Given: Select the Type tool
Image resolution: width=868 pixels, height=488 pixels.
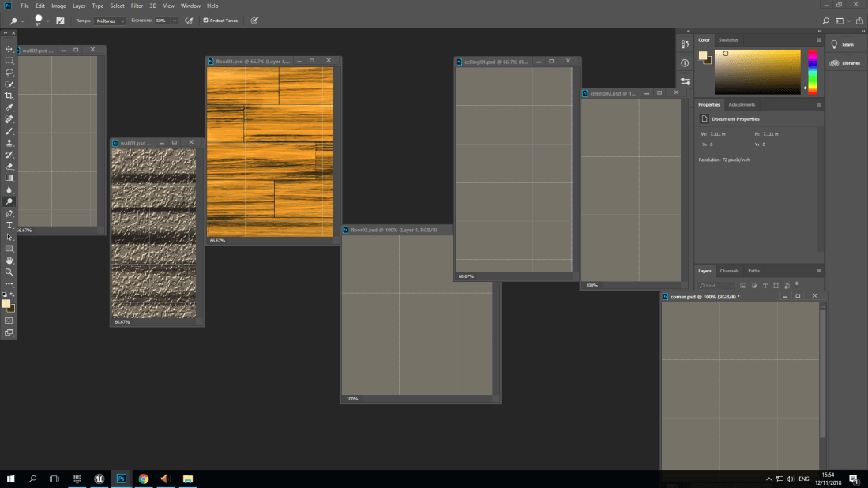Looking at the screenshot, I should (x=9, y=225).
